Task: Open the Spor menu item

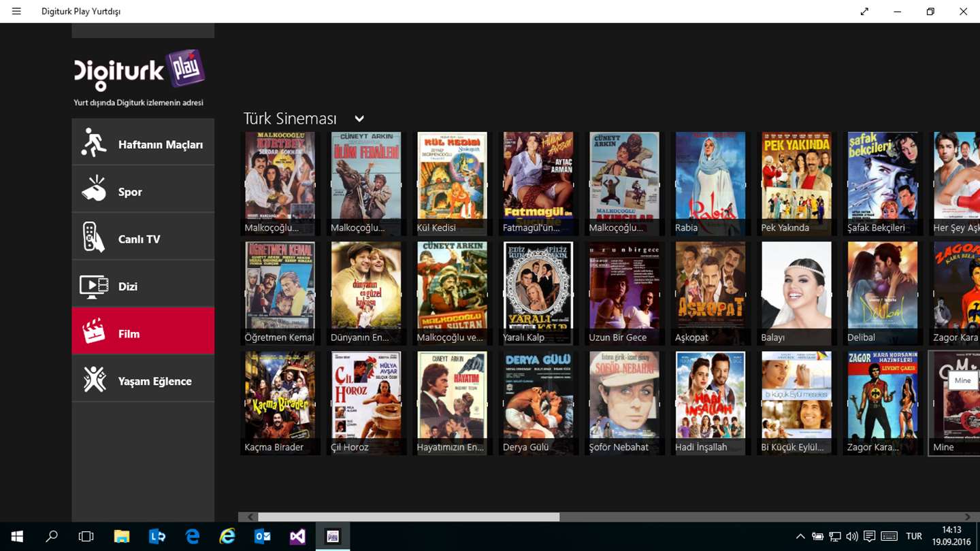Action: click(143, 189)
